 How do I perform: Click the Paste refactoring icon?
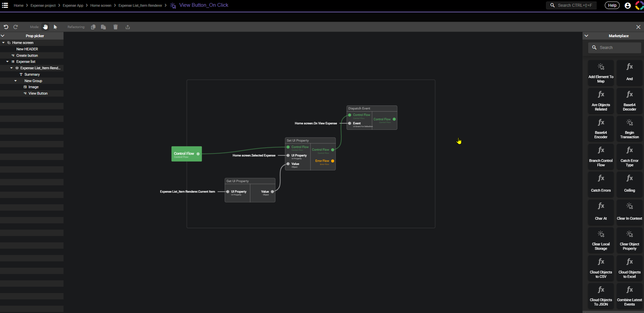104,27
